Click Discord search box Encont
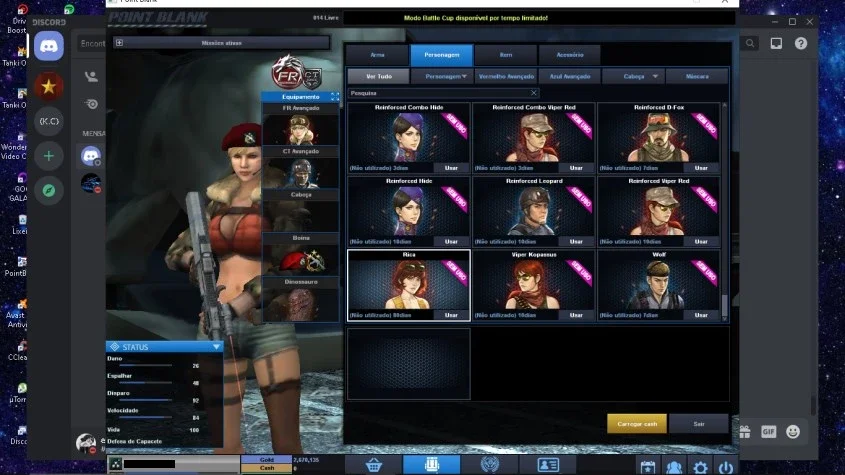Viewport: 845px width, 475px height. pyautogui.click(x=93, y=43)
